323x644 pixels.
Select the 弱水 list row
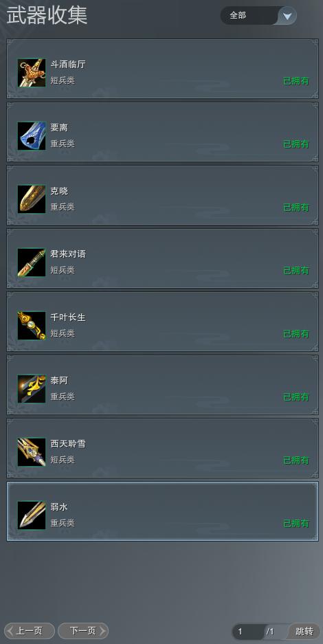(x=162, y=511)
